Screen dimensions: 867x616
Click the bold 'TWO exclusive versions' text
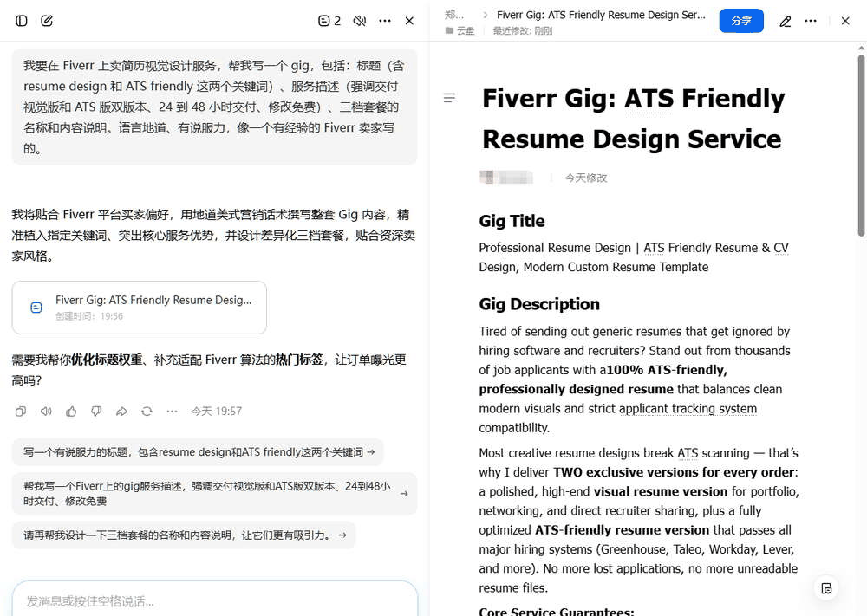pos(674,472)
